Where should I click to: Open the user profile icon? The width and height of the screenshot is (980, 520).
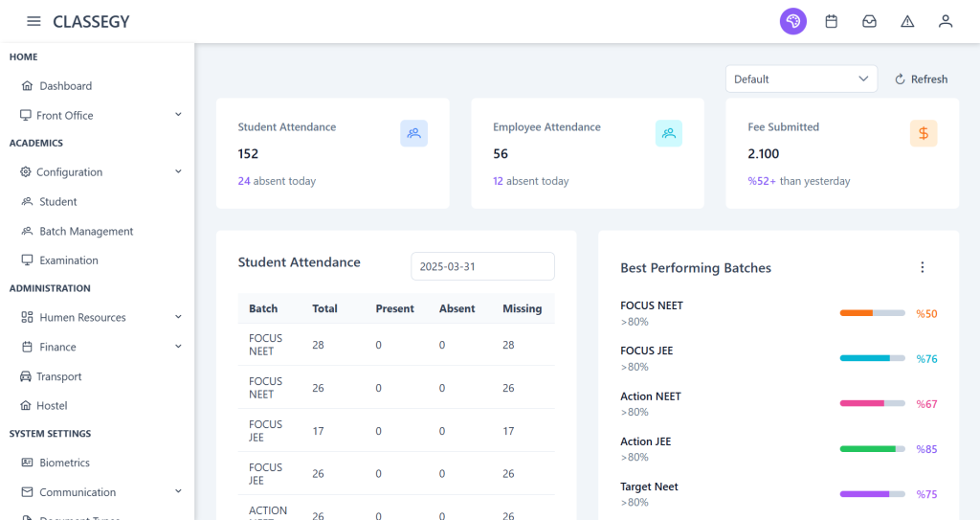(946, 21)
